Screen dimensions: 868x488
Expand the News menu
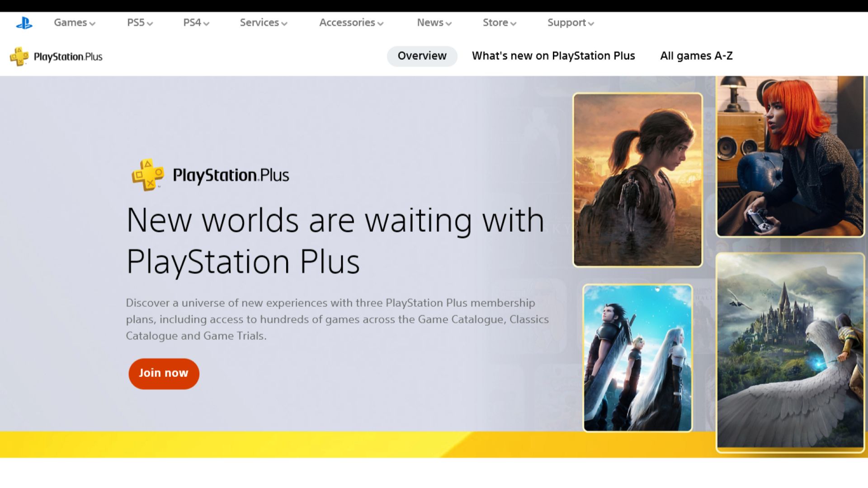click(x=434, y=23)
